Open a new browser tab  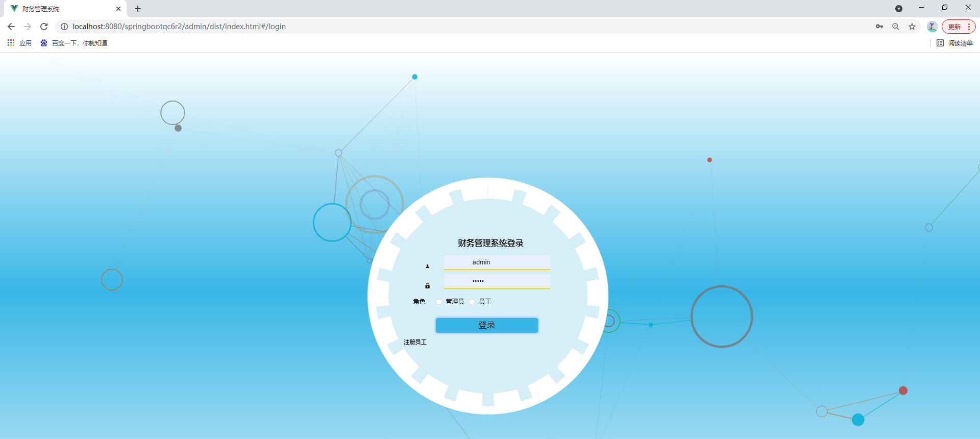point(138,9)
